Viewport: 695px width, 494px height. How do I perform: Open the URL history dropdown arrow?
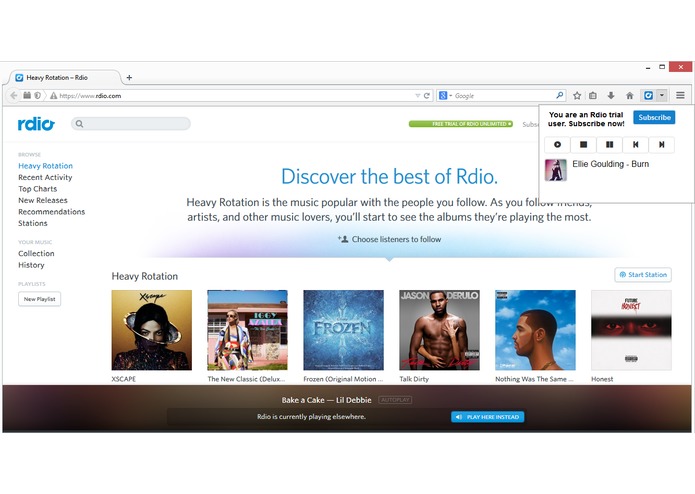[x=417, y=95]
